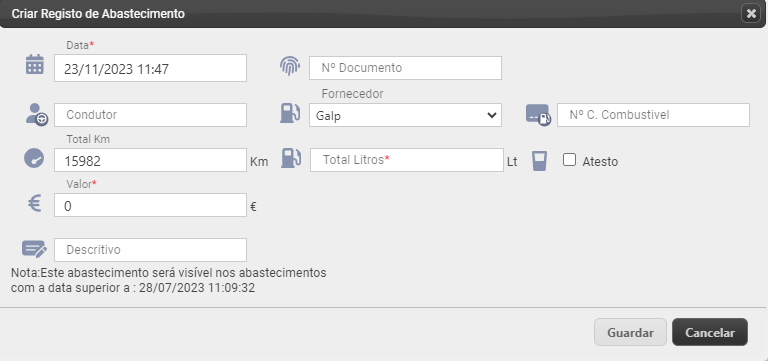Click Guardar to save the record
Image resolution: width=768 pixels, height=361 pixels.
coord(630,333)
